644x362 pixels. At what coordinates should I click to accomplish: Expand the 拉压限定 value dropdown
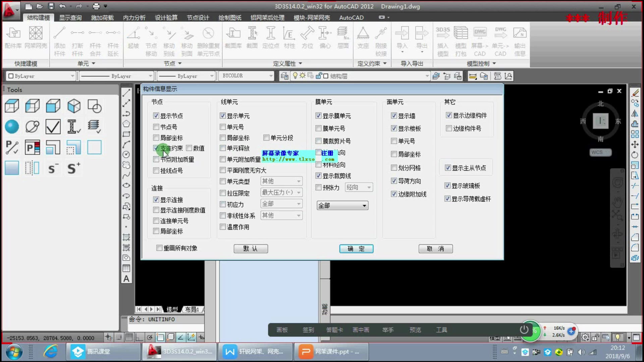click(x=298, y=192)
